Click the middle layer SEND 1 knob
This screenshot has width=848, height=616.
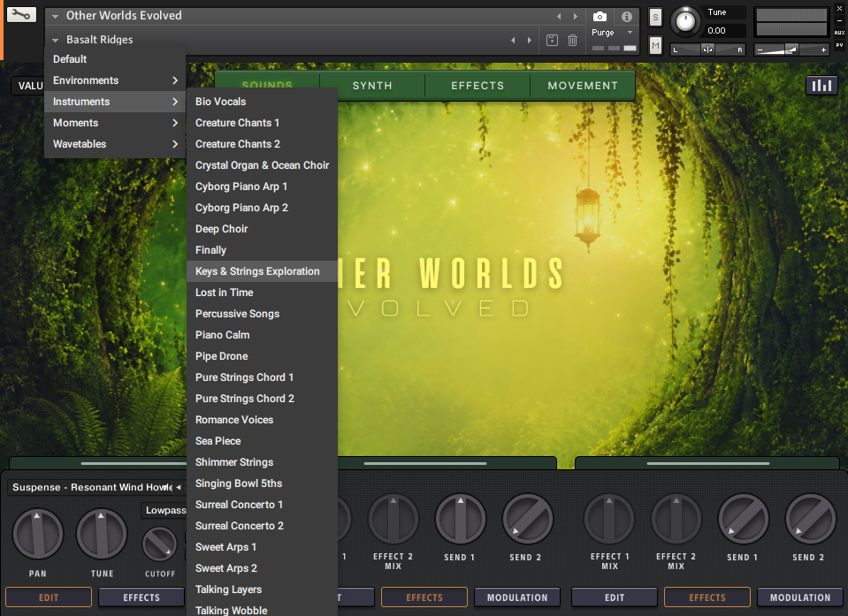coord(460,519)
